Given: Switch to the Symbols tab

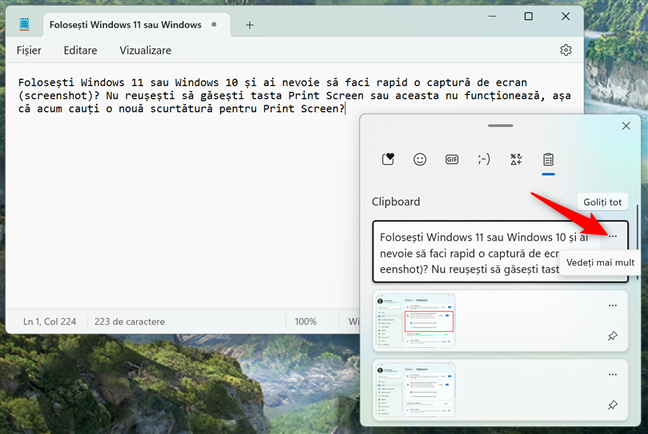Looking at the screenshot, I should coord(516,159).
